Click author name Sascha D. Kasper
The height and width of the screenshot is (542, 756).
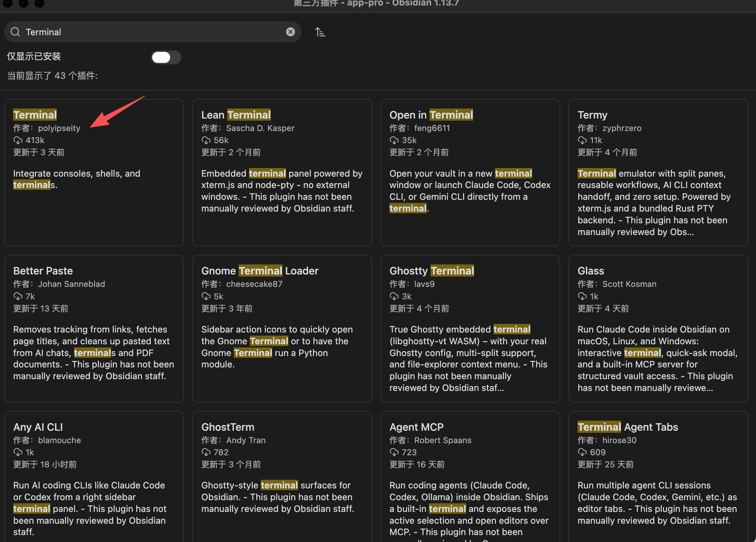pos(260,128)
